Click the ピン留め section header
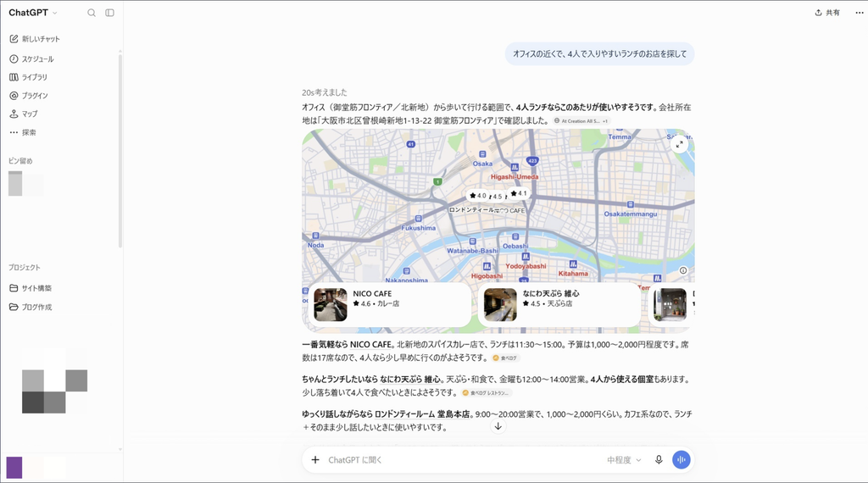 20,161
